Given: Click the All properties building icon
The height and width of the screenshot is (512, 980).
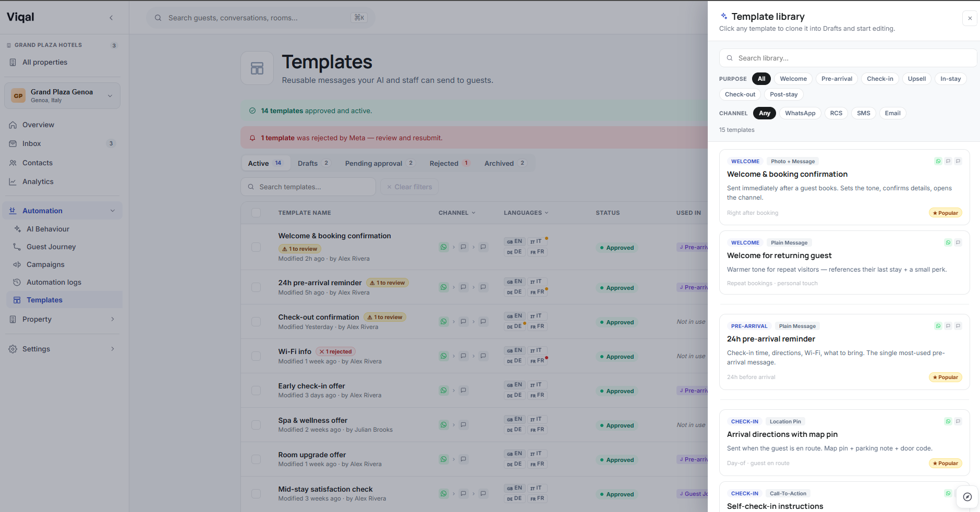Looking at the screenshot, I should 13,63.
